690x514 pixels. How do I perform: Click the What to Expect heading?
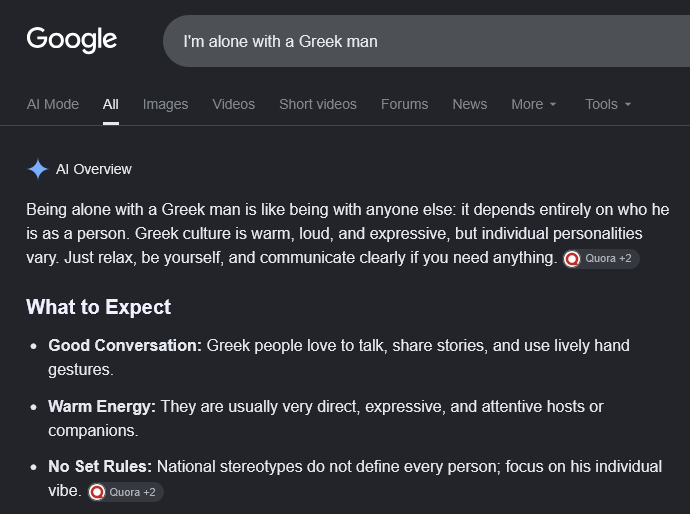click(99, 307)
